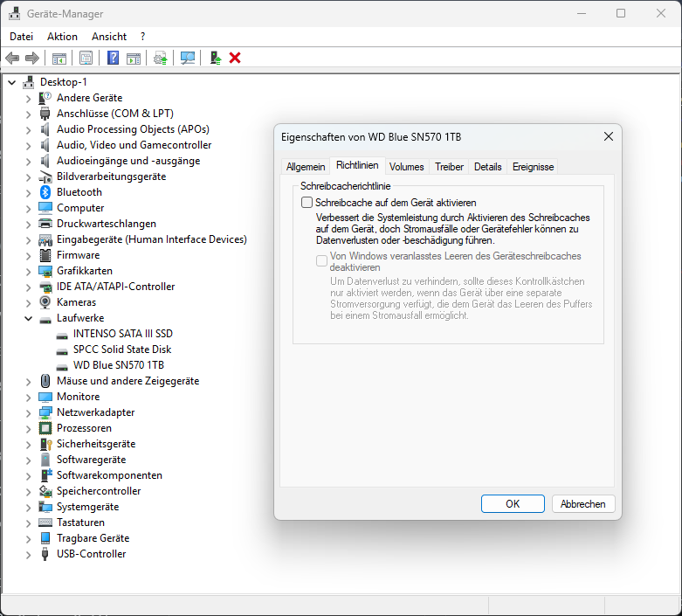Select the Softwaregeräte tree entry

tap(92, 460)
